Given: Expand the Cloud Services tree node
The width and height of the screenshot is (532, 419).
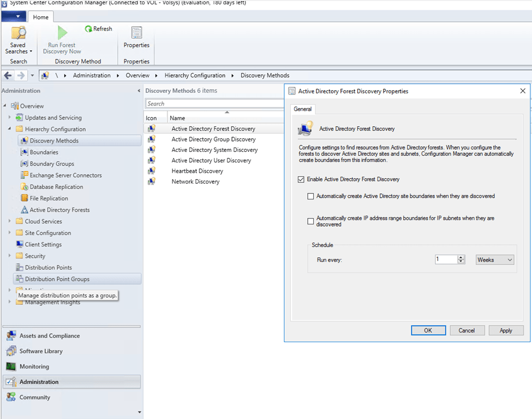Looking at the screenshot, I should 9,222.
